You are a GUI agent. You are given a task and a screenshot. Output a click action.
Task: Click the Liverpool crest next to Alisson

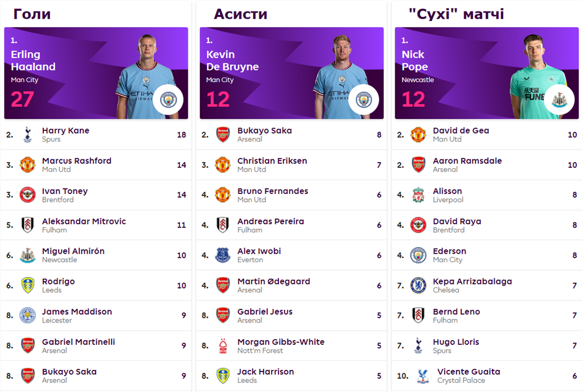(418, 195)
